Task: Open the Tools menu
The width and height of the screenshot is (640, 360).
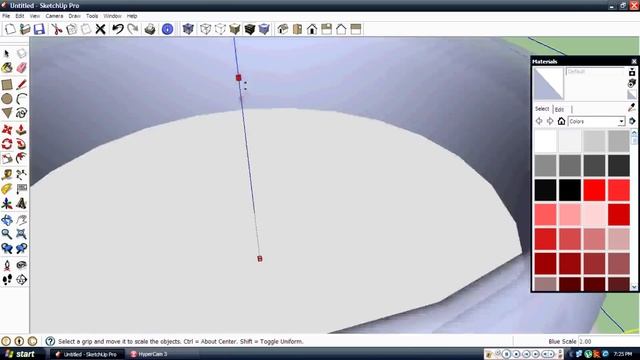Action: point(92,16)
